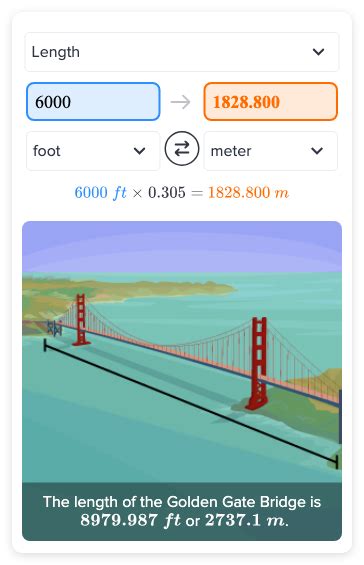Viewport: 364px width, 565px height.
Task: Click the Golden Gate Bridge illustration
Action: (182, 352)
